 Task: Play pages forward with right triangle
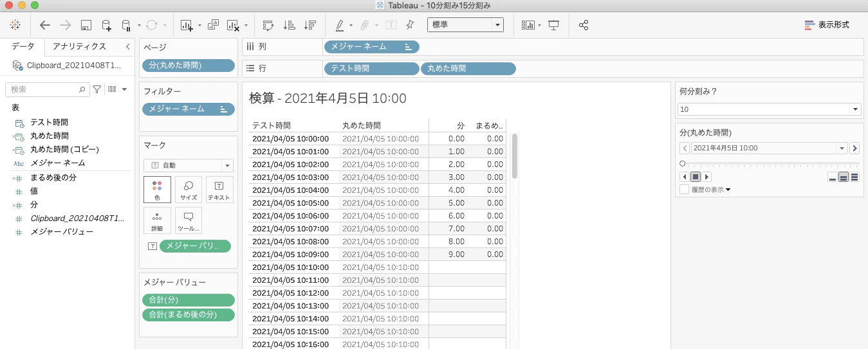(707, 177)
